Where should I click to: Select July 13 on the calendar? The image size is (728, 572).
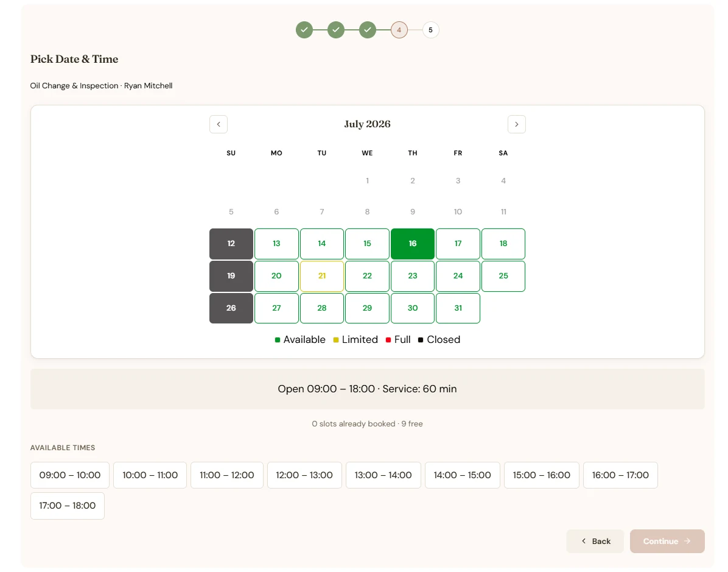tap(276, 244)
